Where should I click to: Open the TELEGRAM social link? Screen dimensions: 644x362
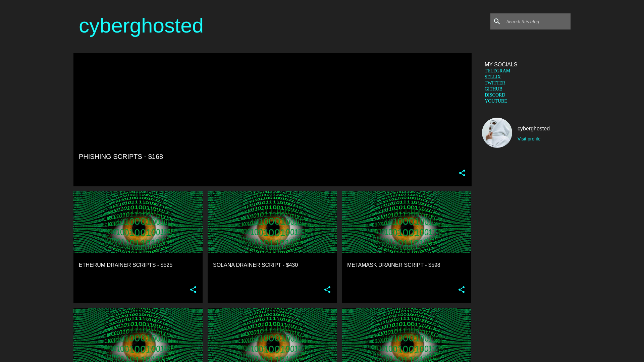coord(497,71)
